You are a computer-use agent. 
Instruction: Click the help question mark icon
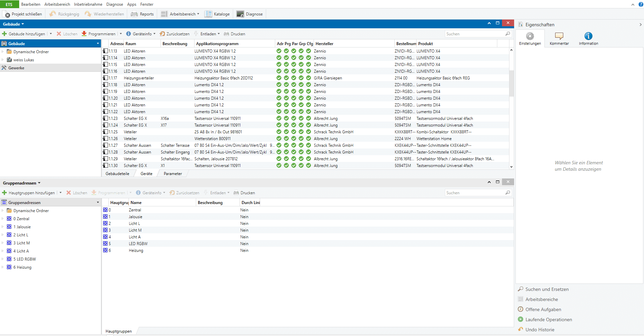[x=641, y=4]
